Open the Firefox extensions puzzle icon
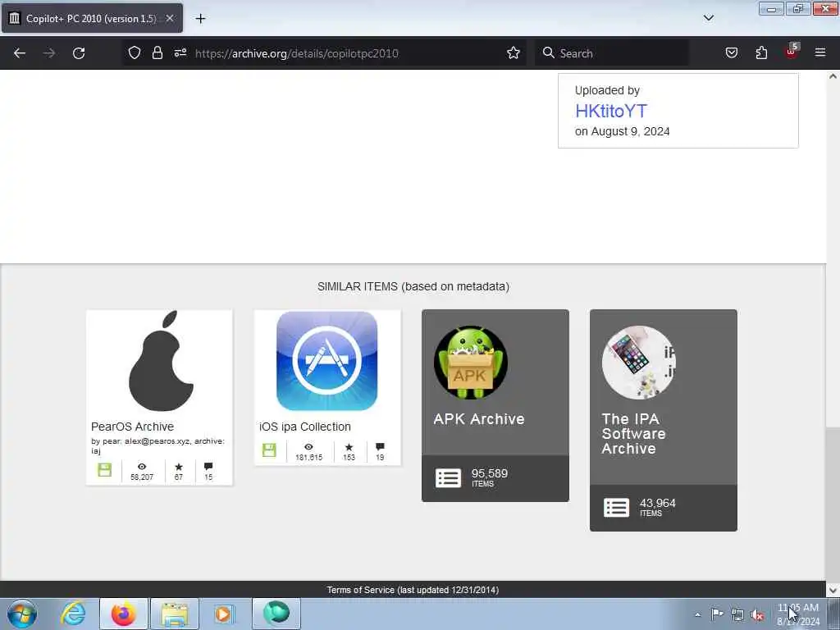Viewport: 840px width, 630px height. [761, 52]
